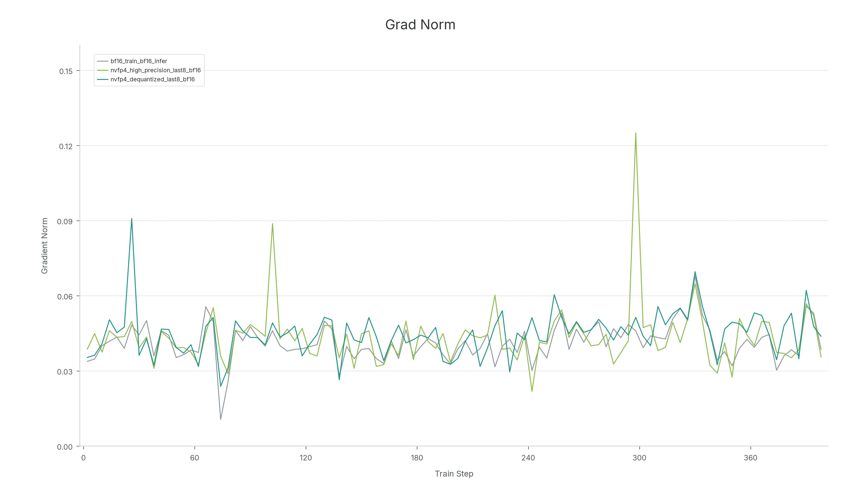Screen dimensions: 841x504
Task: Click the Train Step x-axis label
Action: 454,474
